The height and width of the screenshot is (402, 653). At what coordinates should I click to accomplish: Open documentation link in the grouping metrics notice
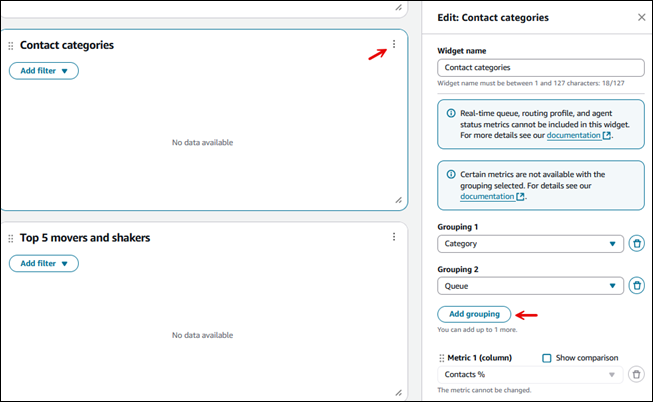[492, 197]
